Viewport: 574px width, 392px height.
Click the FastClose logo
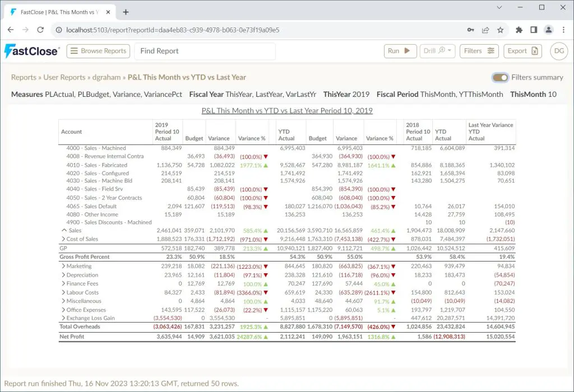click(32, 51)
